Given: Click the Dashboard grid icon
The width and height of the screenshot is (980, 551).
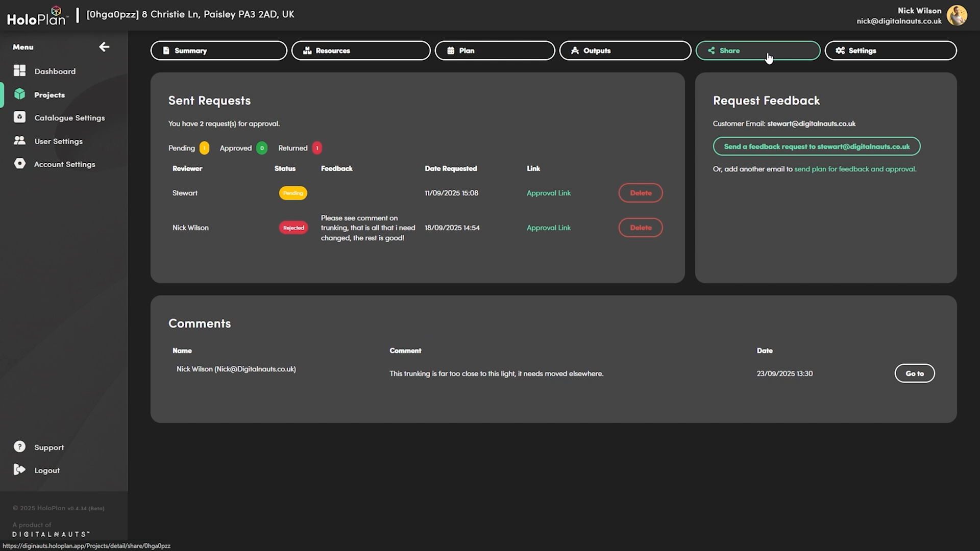Looking at the screenshot, I should point(19,71).
